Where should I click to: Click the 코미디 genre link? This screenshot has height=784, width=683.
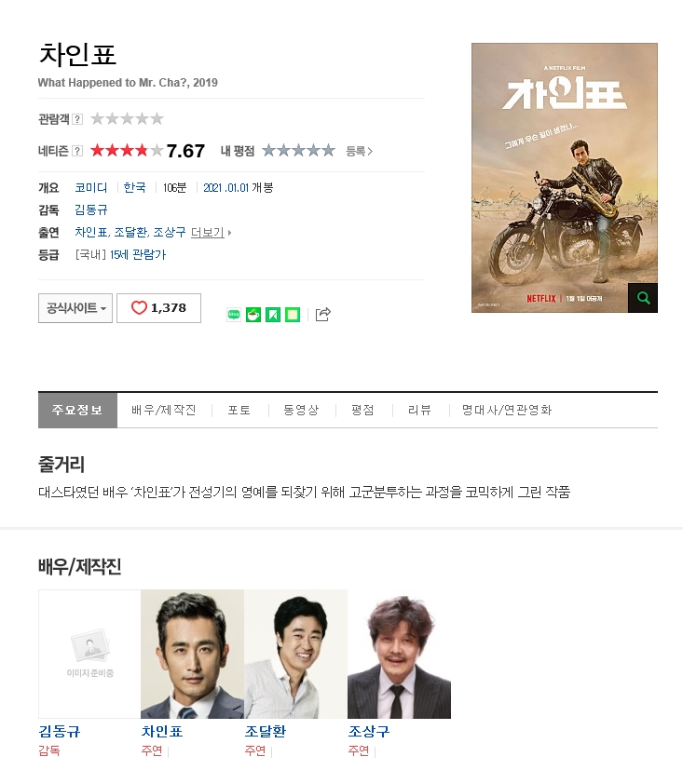(x=91, y=187)
